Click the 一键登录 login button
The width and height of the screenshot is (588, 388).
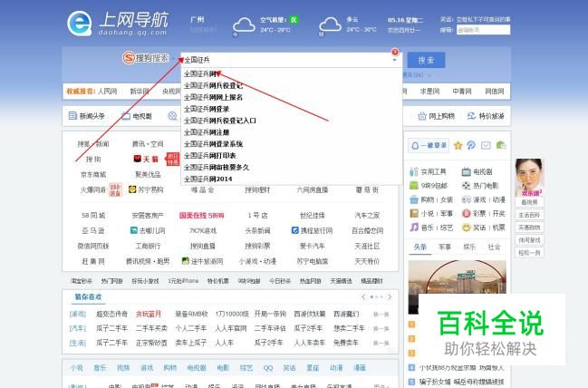tap(429, 145)
